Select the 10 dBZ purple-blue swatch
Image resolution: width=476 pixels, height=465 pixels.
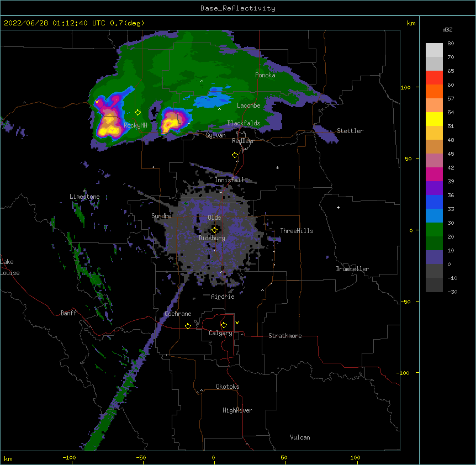click(x=434, y=257)
